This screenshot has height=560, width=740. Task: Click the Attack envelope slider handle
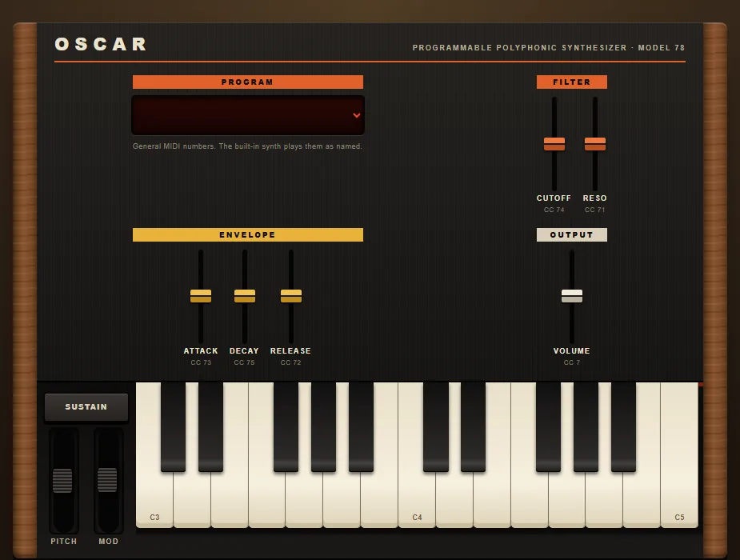click(201, 296)
